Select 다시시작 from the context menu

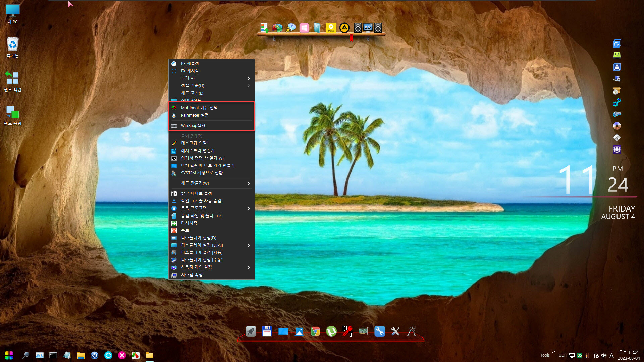(211, 223)
